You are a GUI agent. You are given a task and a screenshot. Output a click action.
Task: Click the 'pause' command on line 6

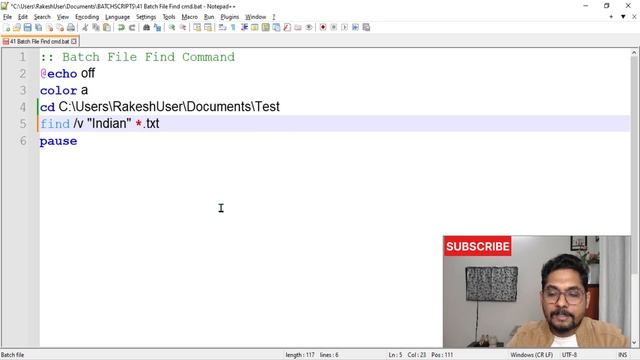click(58, 141)
